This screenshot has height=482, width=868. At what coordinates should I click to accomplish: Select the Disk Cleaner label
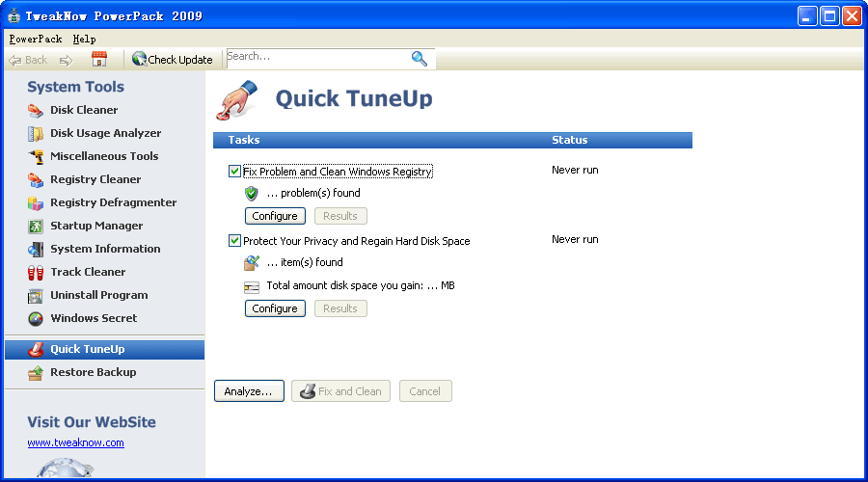point(84,110)
